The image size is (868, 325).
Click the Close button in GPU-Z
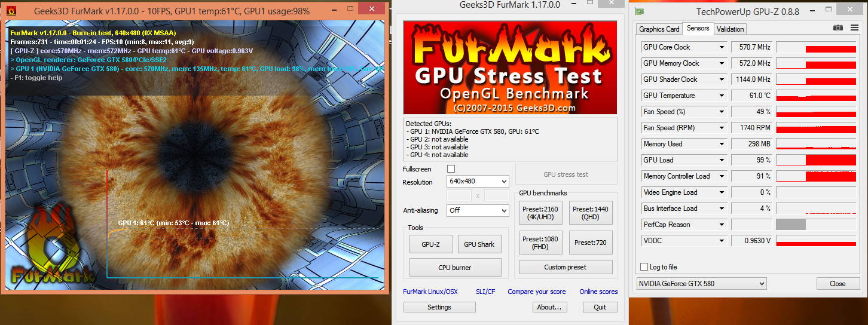[x=838, y=284]
